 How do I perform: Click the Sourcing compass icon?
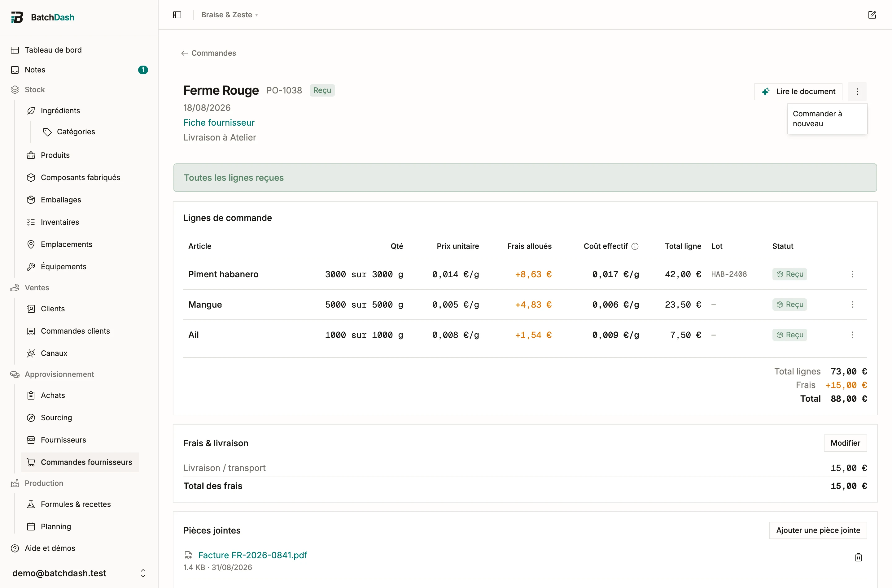point(31,418)
